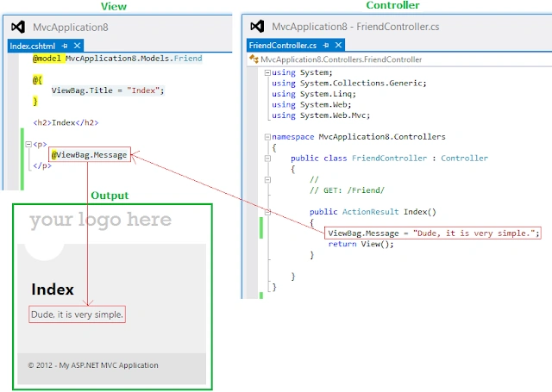Image resolution: width=552 pixels, height=392 pixels.
Task: Click 'using System.Web;' line
Action: click(x=311, y=105)
